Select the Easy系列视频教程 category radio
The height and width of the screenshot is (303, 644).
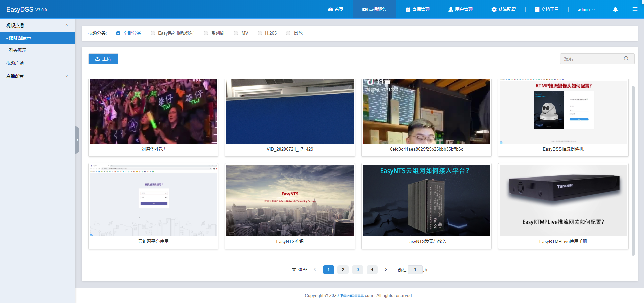153,33
